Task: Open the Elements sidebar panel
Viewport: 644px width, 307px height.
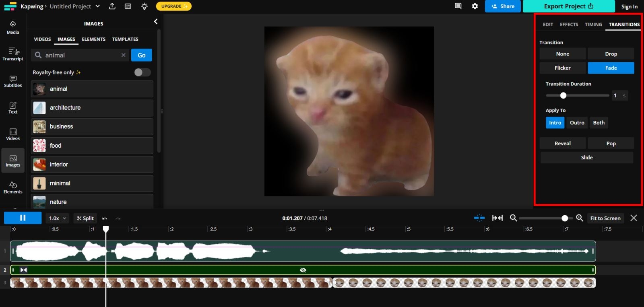Action: click(x=13, y=187)
